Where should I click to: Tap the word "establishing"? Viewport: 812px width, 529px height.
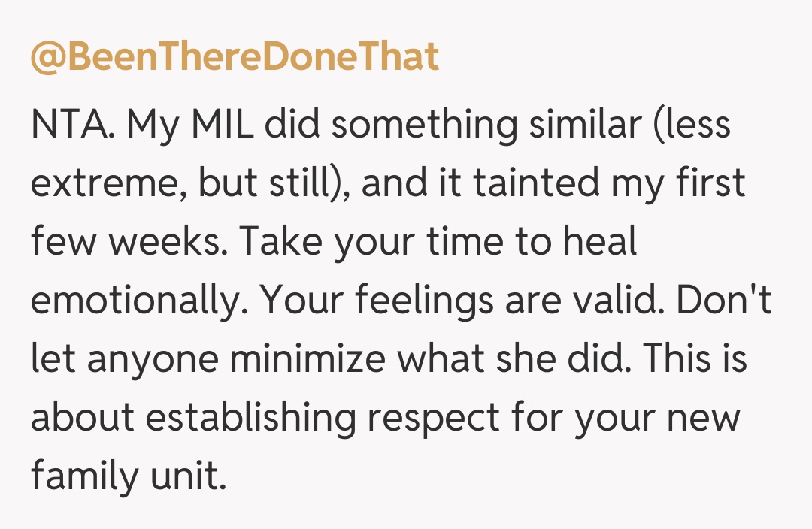(250, 418)
